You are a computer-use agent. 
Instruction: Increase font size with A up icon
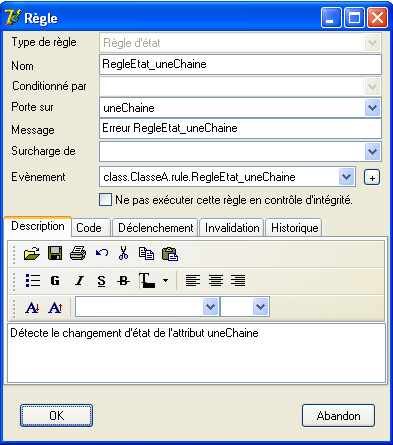click(x=55, y=307)
